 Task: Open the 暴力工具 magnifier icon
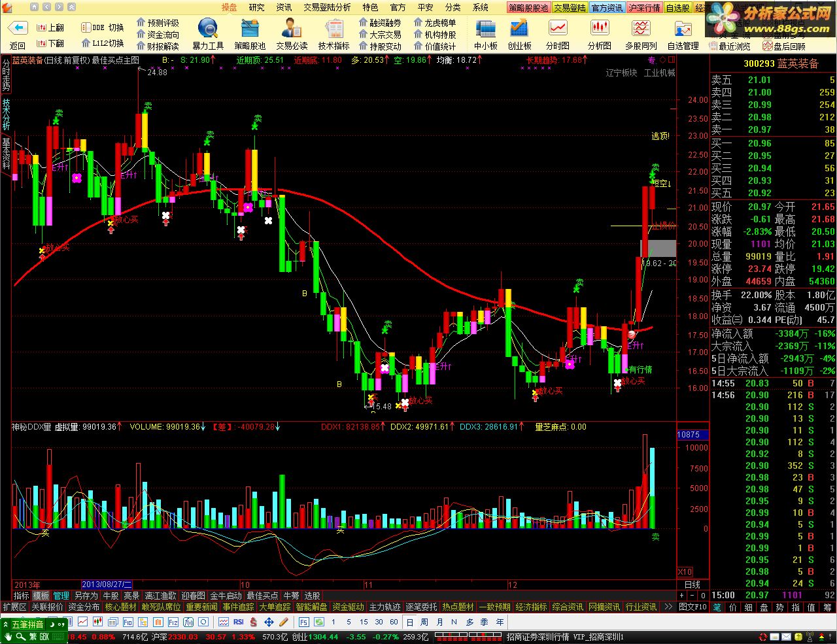208,29
